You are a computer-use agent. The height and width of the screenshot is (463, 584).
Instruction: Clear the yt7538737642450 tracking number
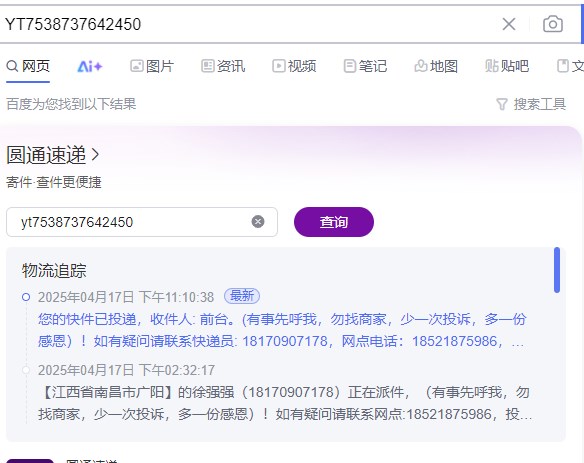click(258, 222)
